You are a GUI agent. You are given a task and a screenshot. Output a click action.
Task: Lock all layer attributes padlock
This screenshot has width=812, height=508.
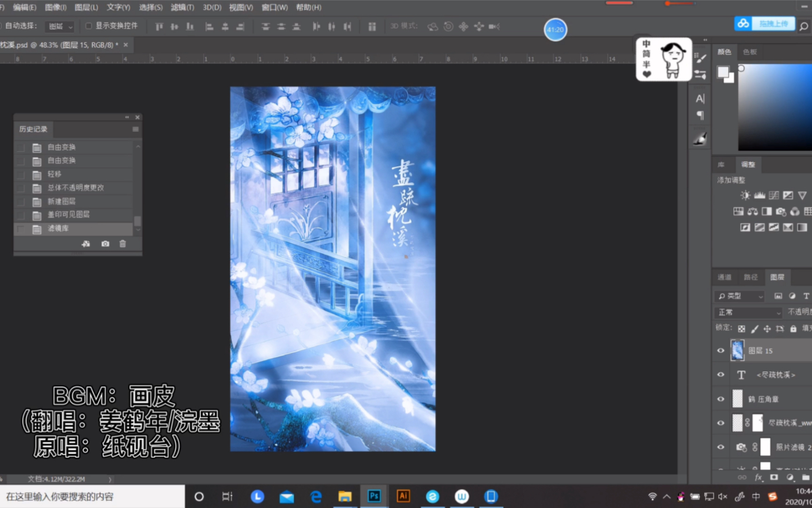[793, 329]
